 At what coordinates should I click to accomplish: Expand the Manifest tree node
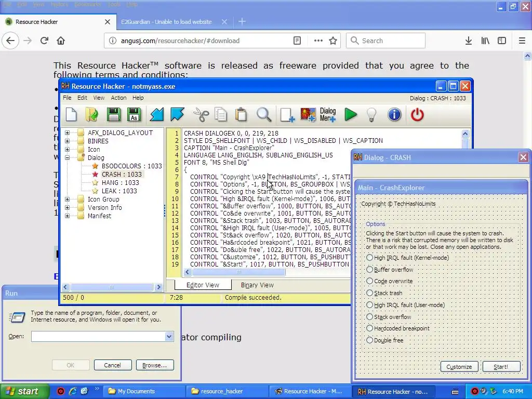click(67, 216)
